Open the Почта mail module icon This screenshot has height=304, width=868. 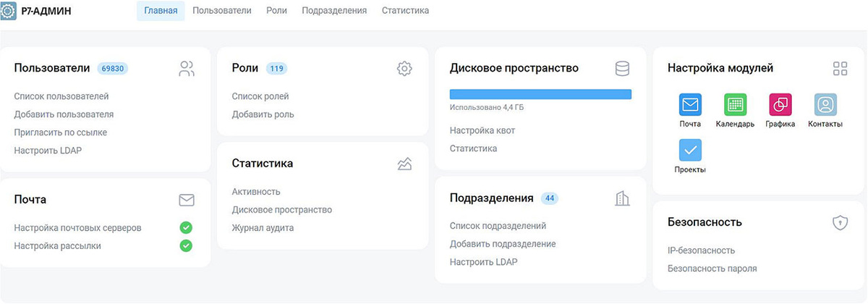coord(690,104)
